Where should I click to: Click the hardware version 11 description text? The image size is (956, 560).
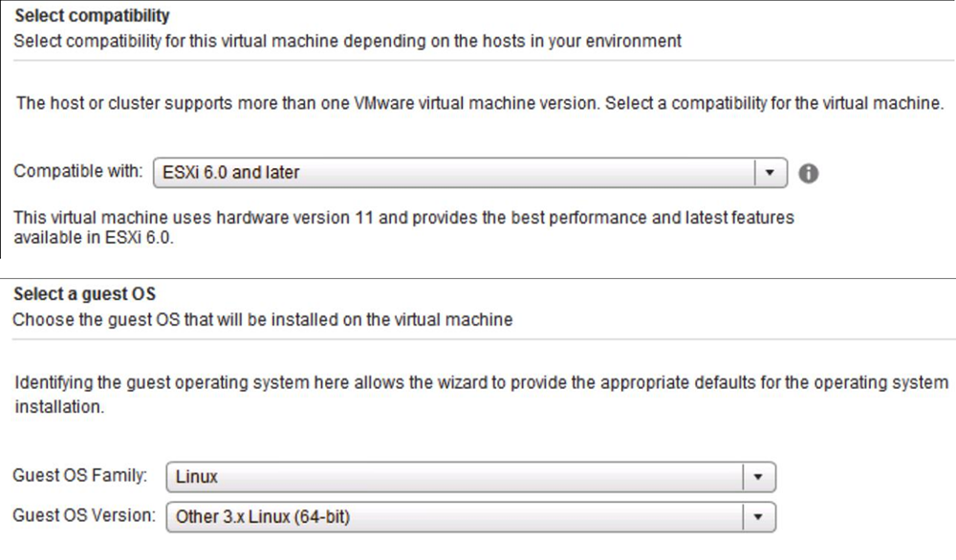(x=403, y=218)
